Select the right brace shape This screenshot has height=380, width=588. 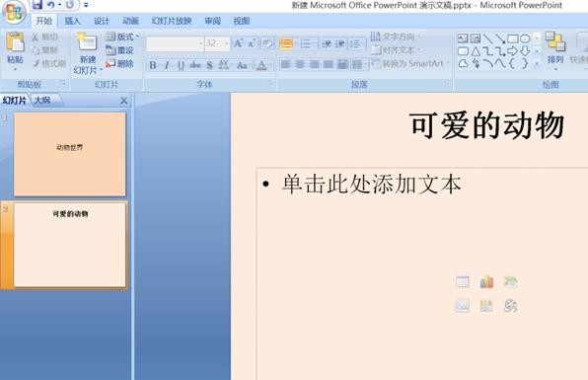pyautogui.click(x=525, y=63)
